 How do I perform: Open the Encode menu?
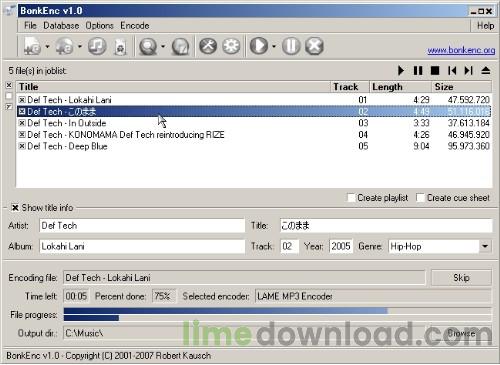click(x=135, y=26)
